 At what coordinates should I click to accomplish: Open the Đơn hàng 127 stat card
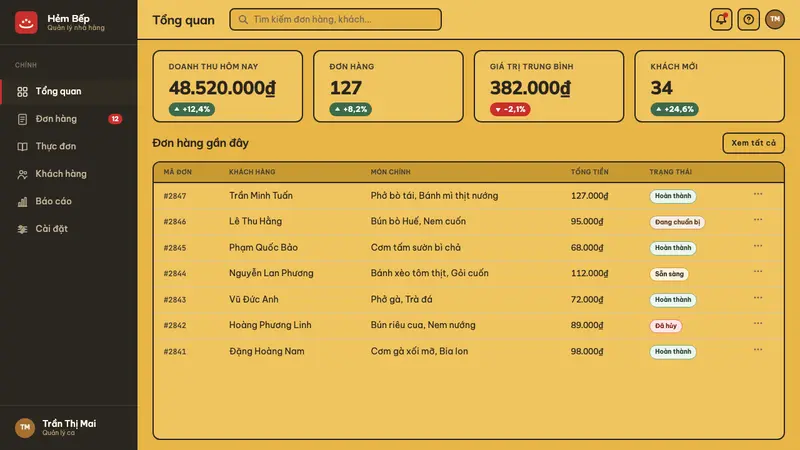pos(388,86)
